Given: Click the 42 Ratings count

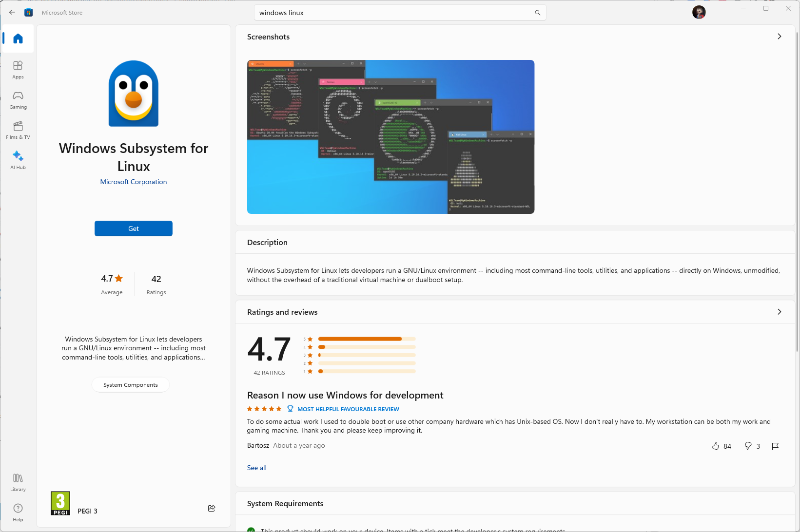Looking at the screenshot, I should 156,285.
